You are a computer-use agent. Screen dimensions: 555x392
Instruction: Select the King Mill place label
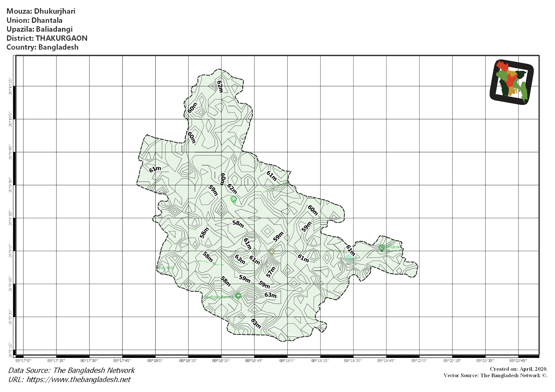[x=166, y=267]
